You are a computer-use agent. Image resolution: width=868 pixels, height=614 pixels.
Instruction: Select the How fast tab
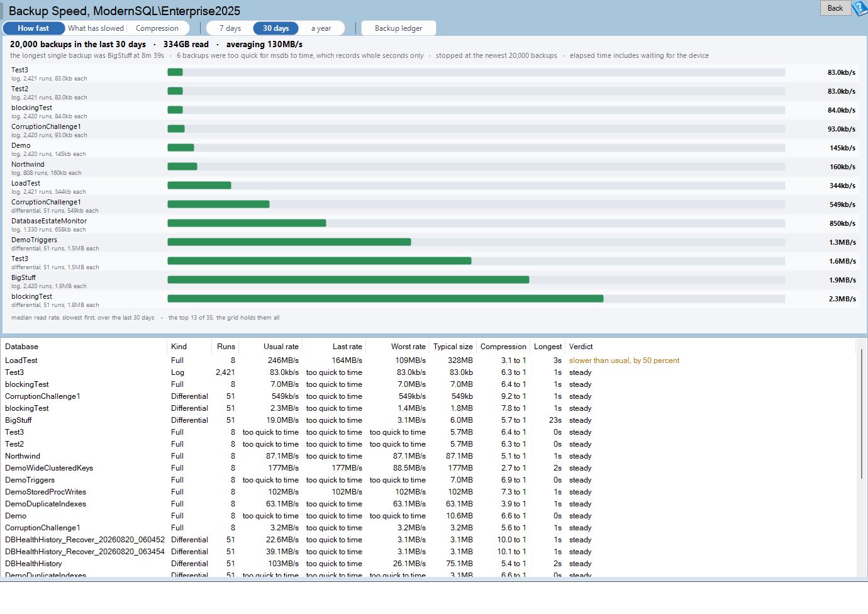(33, 28)
